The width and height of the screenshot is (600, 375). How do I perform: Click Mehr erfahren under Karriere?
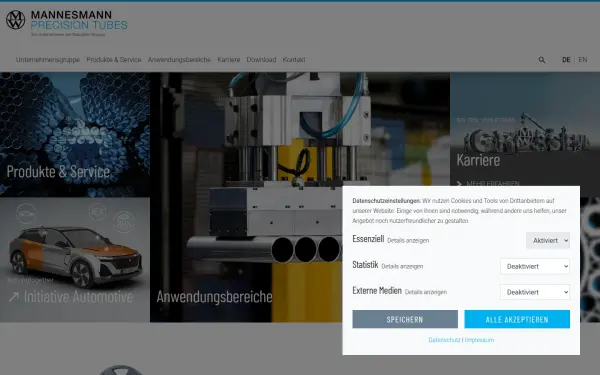[488, 184]
